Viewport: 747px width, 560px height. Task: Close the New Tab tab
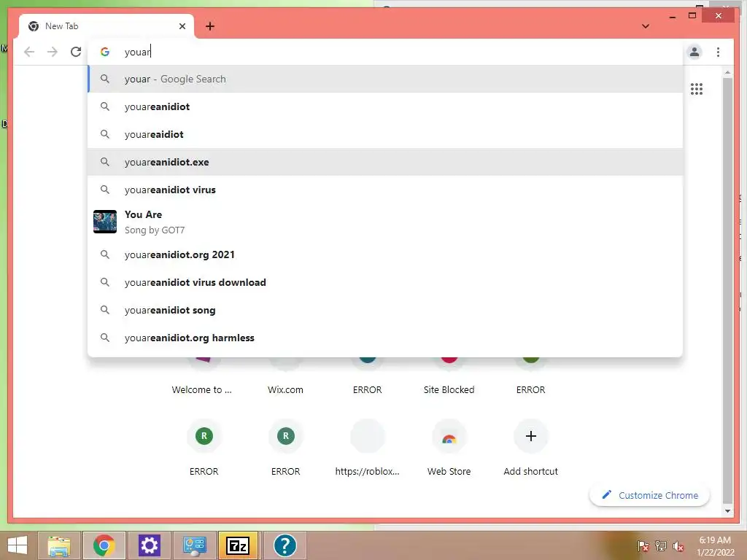[182, 26]
